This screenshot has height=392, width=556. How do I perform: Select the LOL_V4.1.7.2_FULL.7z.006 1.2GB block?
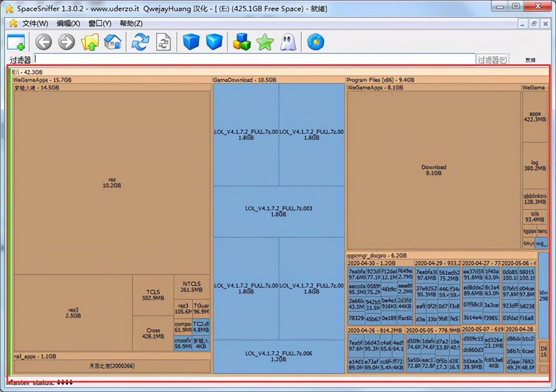[x=278, y=356]
